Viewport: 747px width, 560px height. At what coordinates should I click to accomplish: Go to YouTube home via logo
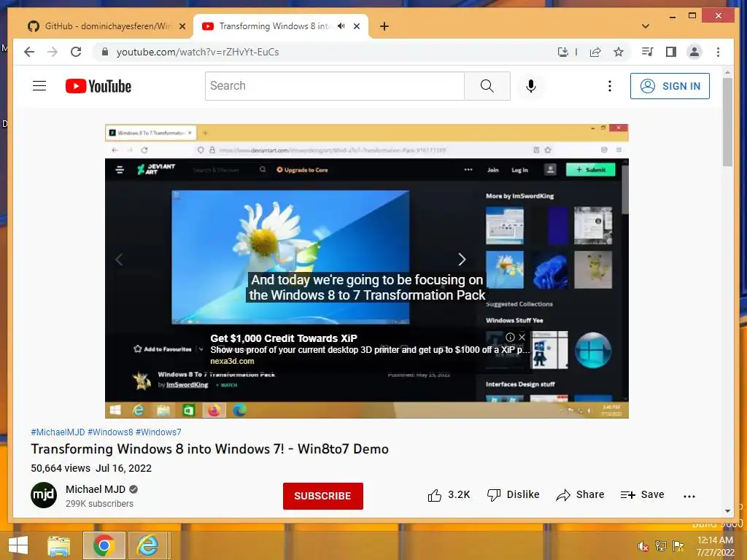pyautogui.click(x=98, y=86)
